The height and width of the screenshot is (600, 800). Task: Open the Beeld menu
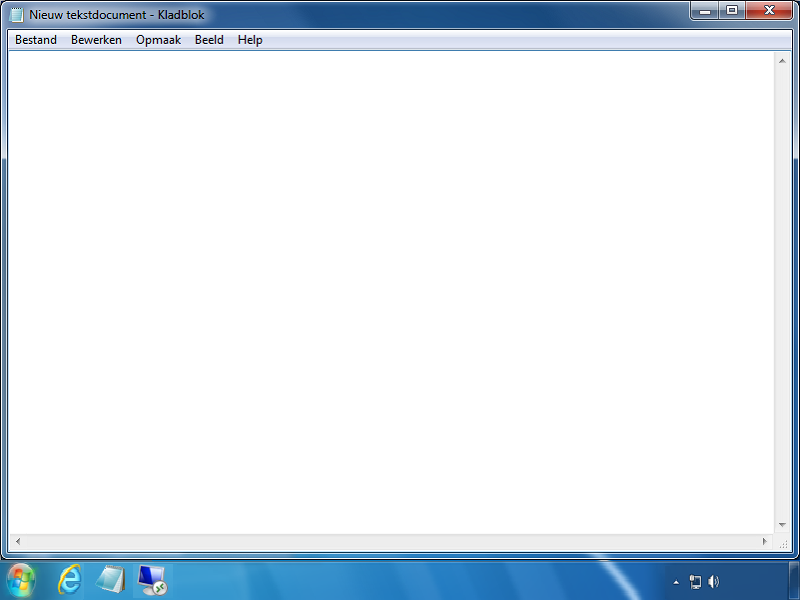(209, 40)
